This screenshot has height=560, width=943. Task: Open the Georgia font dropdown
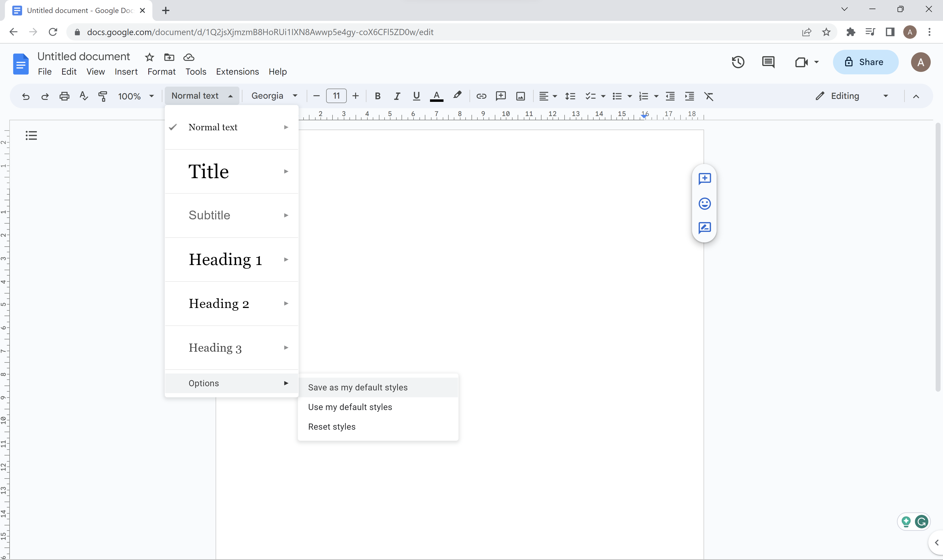(275, 96)
